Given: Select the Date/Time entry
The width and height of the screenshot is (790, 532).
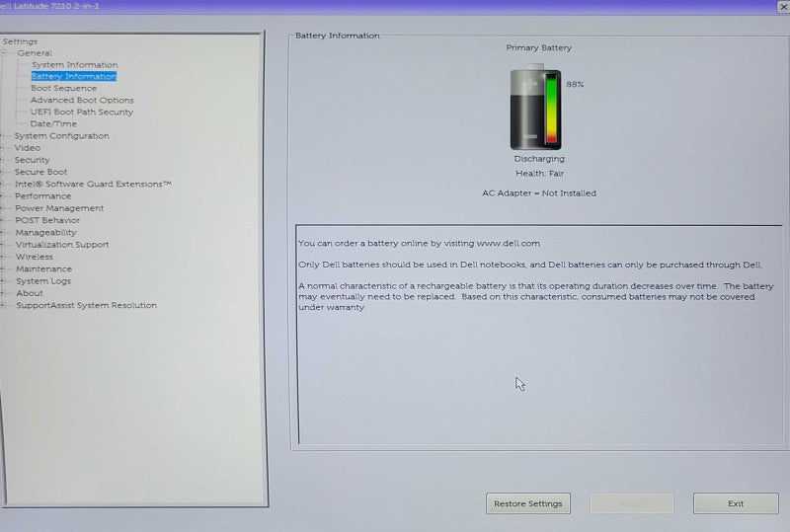Looking at the screenshot, I should point(53,124).
